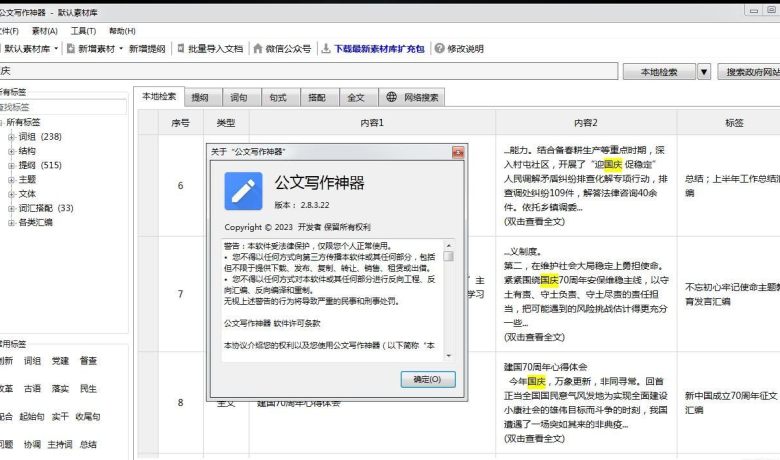The image size is (780, 460).
Task: Click the 主持词 common tag
Action: [x=60, y=445]
